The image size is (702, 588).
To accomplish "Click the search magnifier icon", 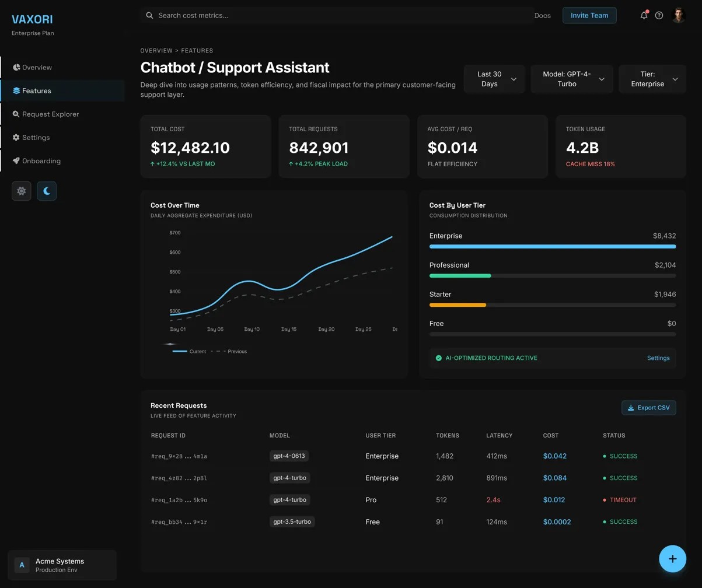I will coord(149,16).
